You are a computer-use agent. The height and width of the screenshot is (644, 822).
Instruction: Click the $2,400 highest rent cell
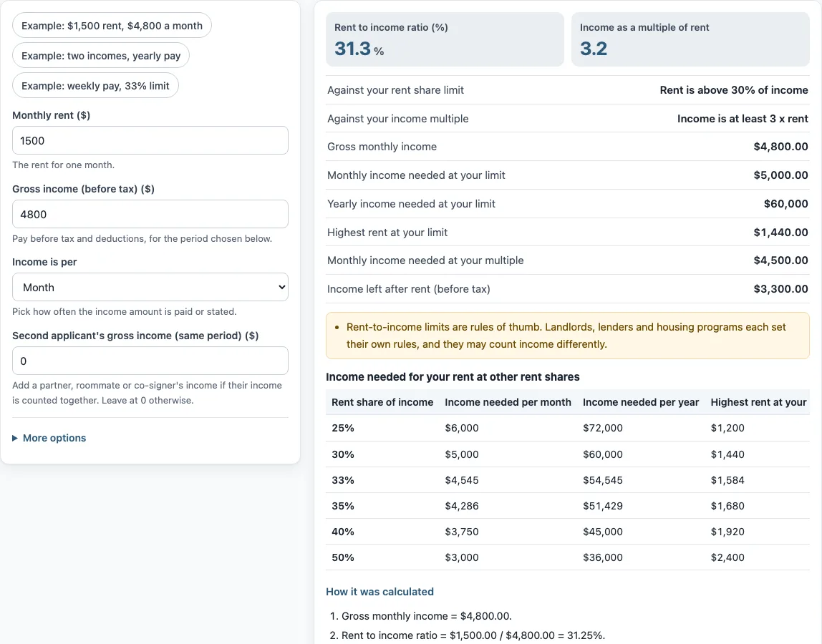coord(727,557)
